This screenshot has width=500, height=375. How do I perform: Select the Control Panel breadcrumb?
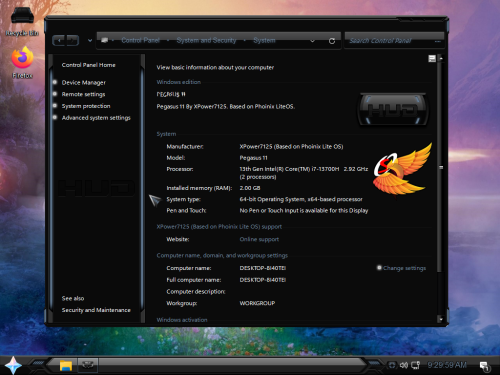click(x=140, y=40)
